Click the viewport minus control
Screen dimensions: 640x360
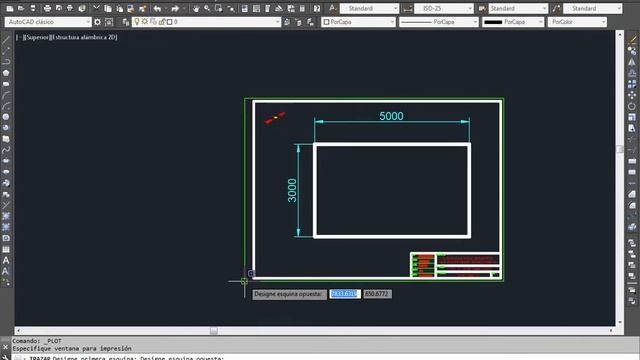19,37
